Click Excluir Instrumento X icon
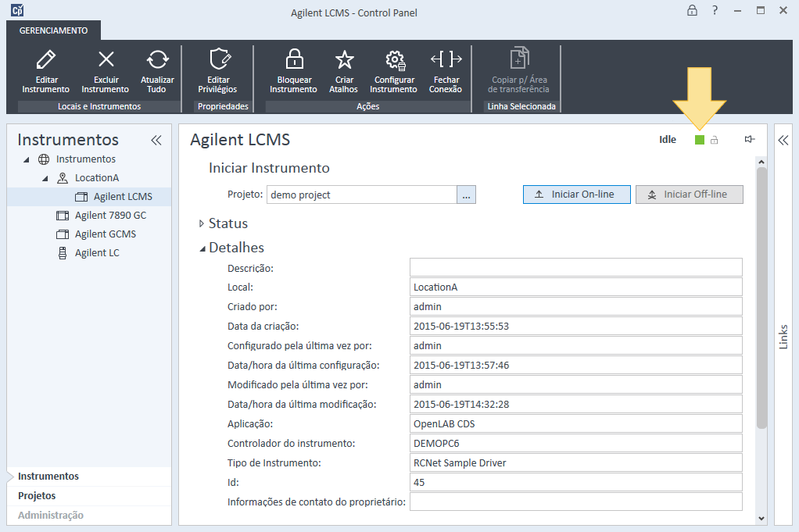This screenshot has width=799, height=532. [x=106, y=59]
